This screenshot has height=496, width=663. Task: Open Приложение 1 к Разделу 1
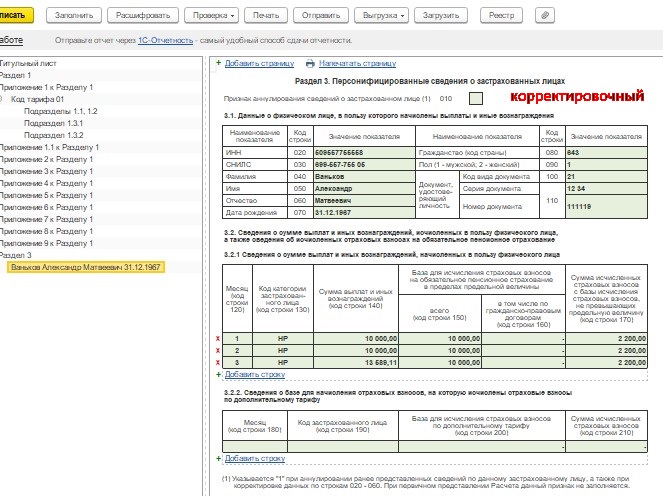[x=47, y=88]
